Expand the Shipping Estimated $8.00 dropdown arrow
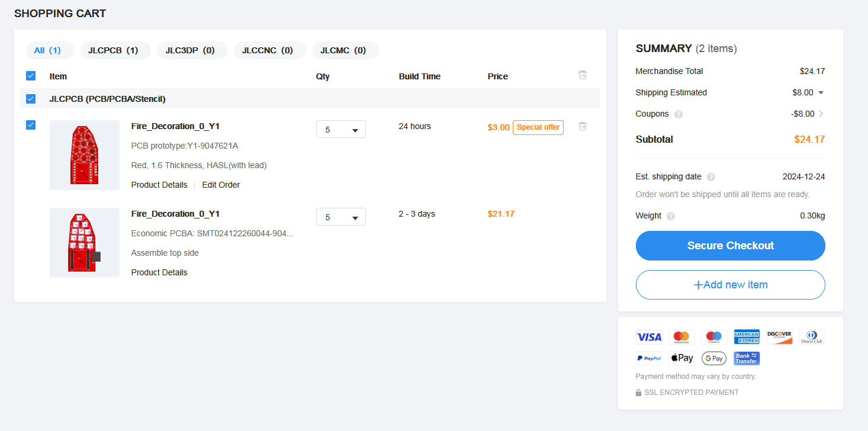Image resolution: width=868 pixels, height=431 pixels. (x=821, y=93)
